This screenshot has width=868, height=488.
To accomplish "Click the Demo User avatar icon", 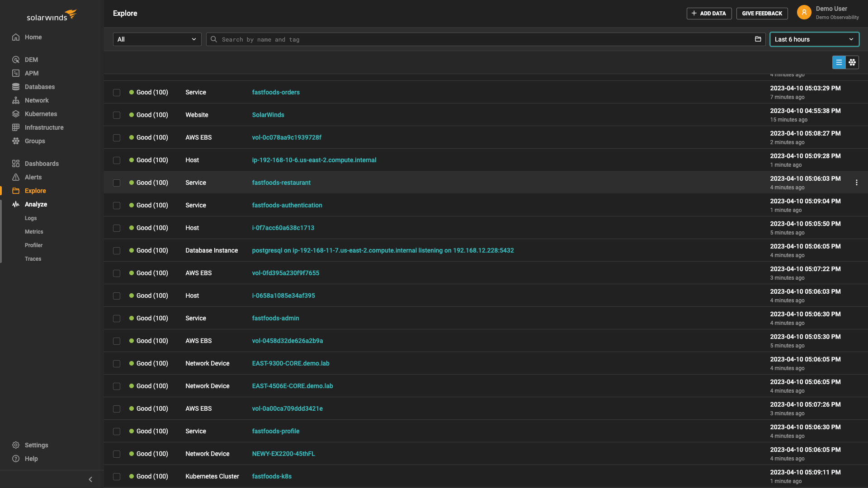I will pyautogui.click(x=804, y=13).
